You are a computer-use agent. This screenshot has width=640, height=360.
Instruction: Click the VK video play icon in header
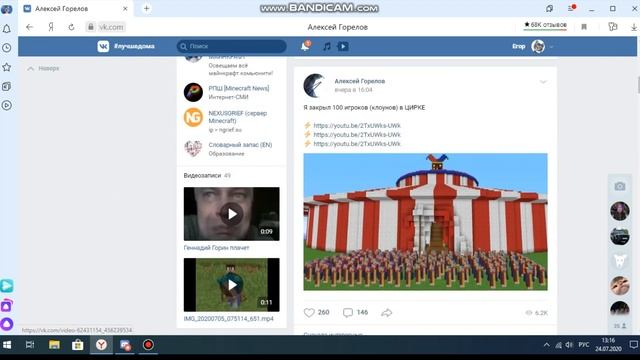click(x=343, y=47)
